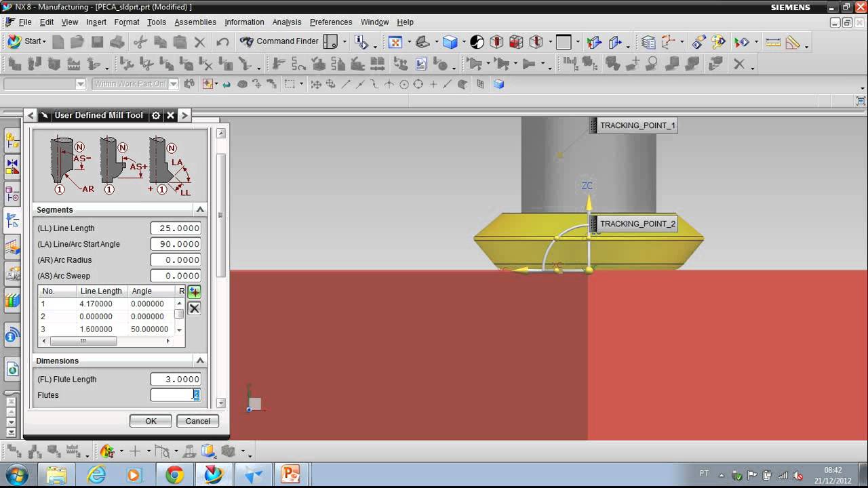The width and height of the screenshot is (868, 488).
Task: Select segment row 3 in the table
Action: (x=106, y=329)
